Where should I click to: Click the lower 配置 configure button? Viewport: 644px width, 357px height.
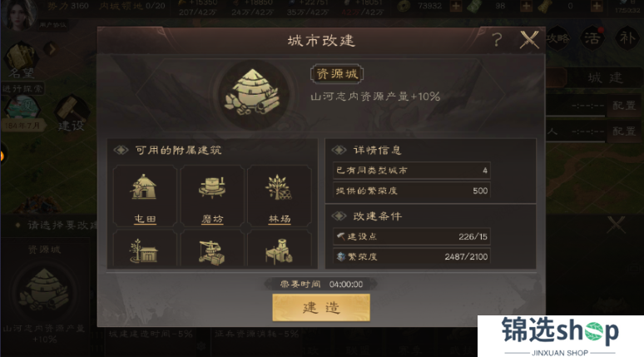(x=624, y=131)
